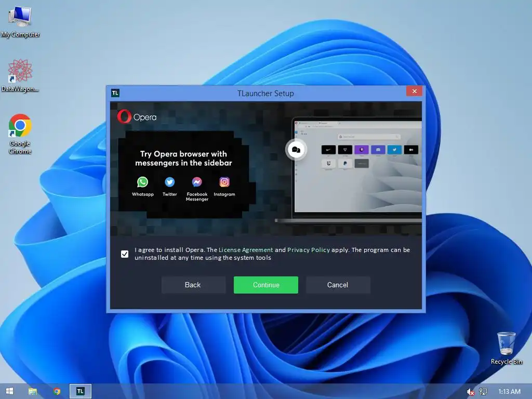Launch Chrome from the taskbar
Image resolution: width=532 pixels, height=399 pixels.
coord(57,391)
